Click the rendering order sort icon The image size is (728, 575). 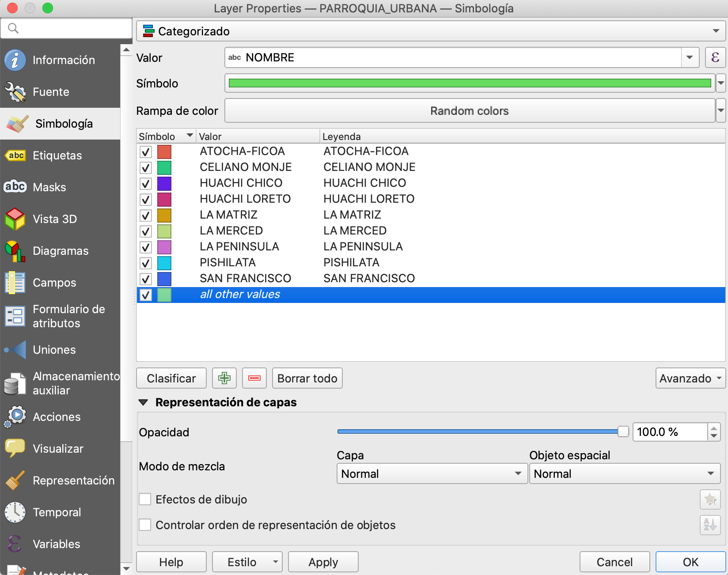point(710,525)
